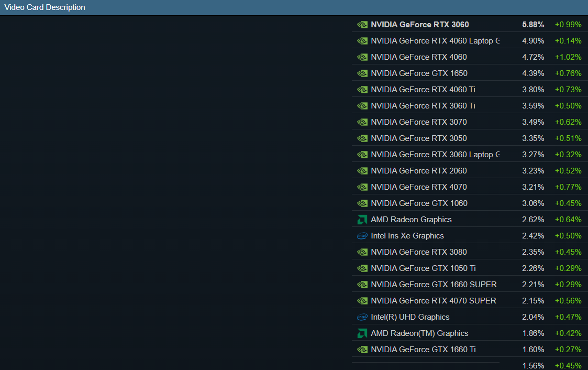The width and height of the screenshot is (588, 370).
Task: Select the NVIDIA GeForce GTX 1650 name
Action: 419,73
